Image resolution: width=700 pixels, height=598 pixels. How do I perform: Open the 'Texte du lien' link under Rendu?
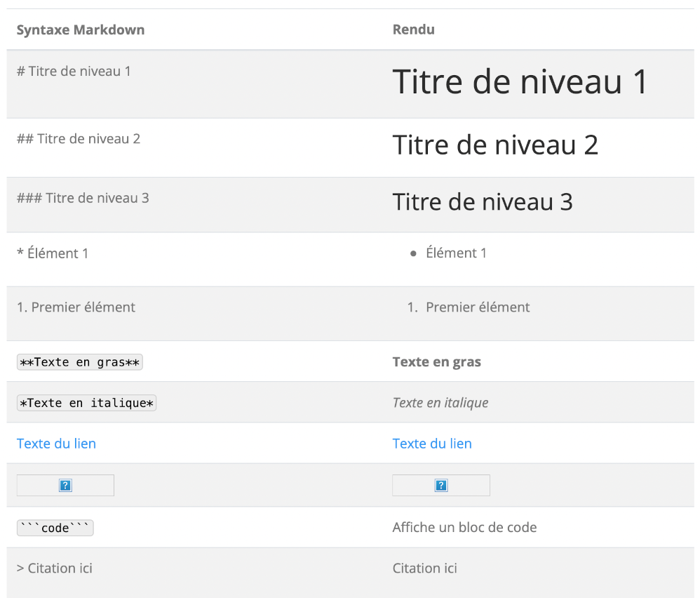pos(432,444)
